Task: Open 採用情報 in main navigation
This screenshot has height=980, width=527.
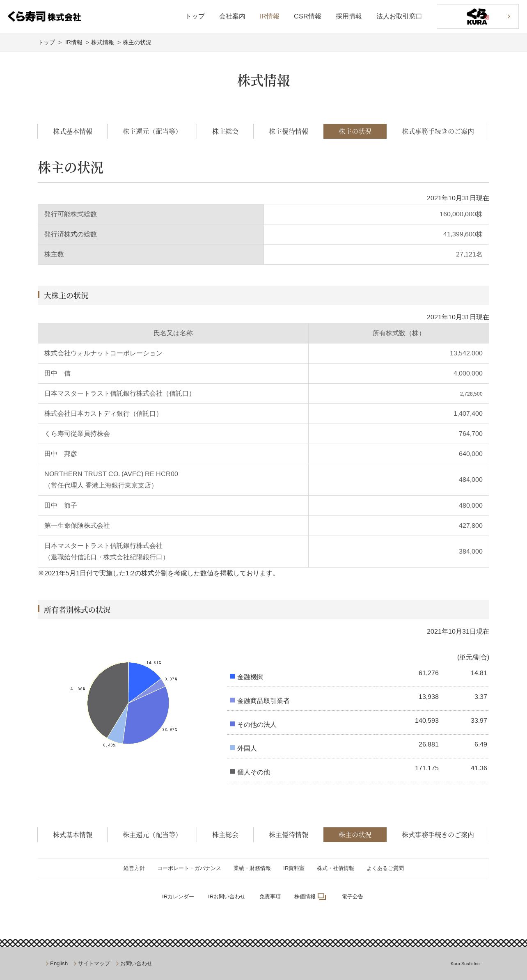Action: [349, 16]
